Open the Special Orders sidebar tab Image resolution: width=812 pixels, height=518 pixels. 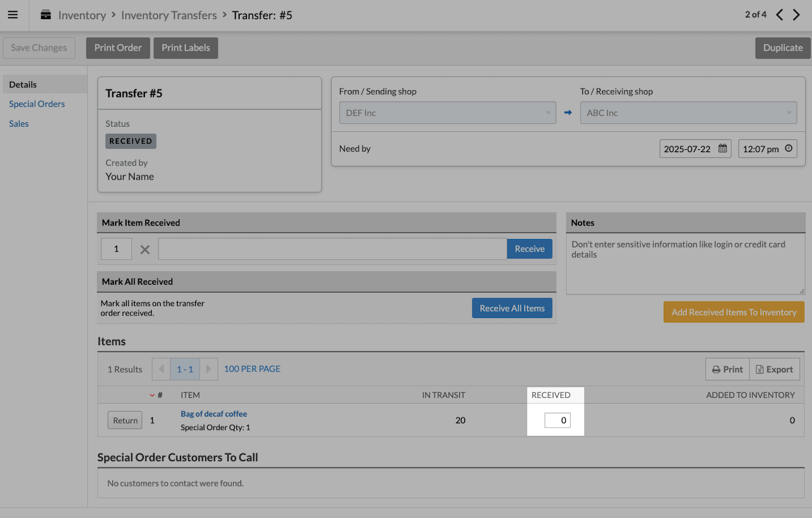37,104
